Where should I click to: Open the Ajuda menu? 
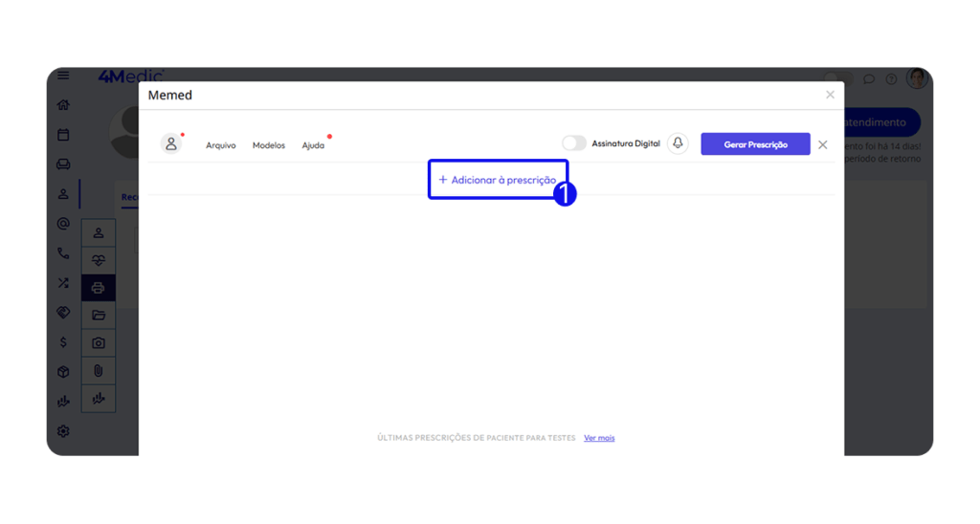[313, 145]
